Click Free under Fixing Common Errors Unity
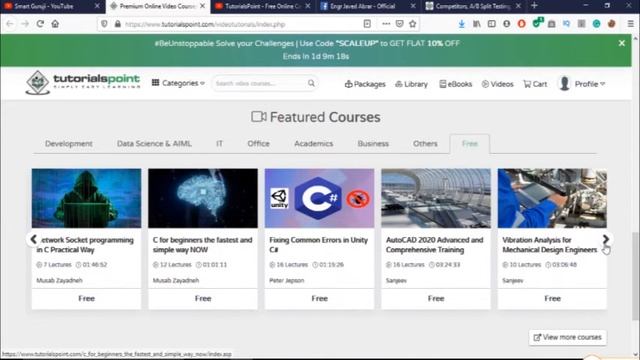 pos(320,298)
